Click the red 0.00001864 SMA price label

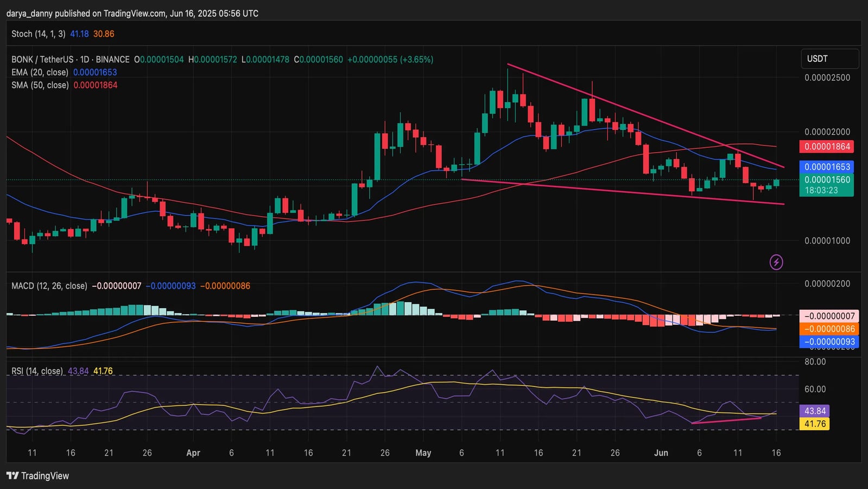pos(827,147)
